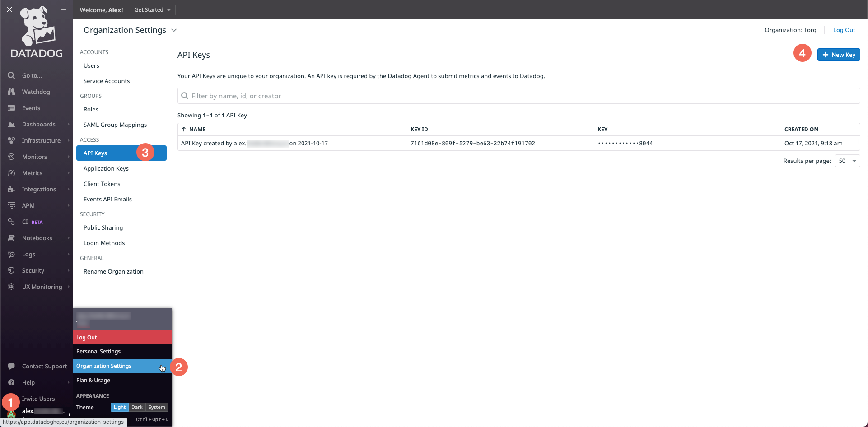Click the Security shield icon

point(11,270)
